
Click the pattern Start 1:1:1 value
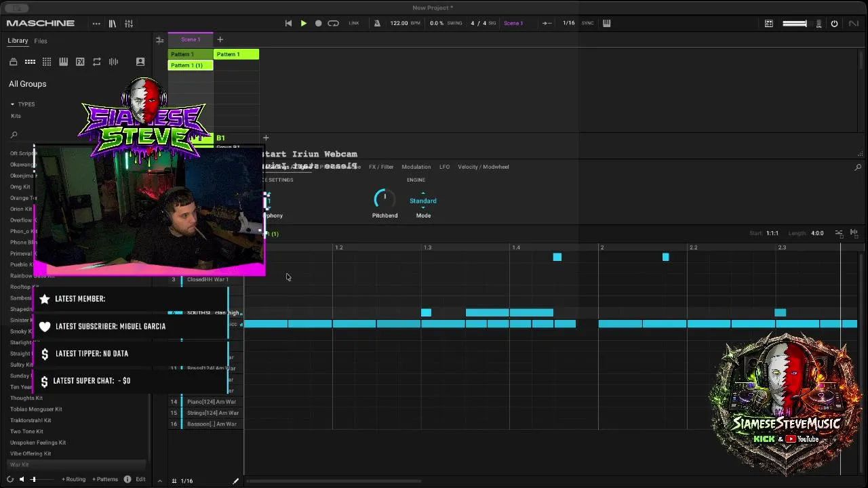pyautogui.click(x=772, y=233)
